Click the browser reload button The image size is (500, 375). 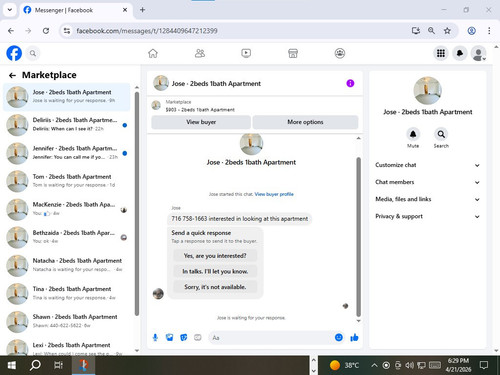[x=46, y=31]
